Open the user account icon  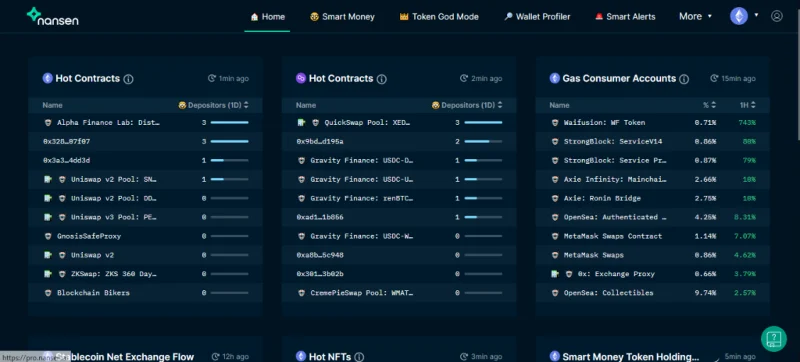(777, 16)
